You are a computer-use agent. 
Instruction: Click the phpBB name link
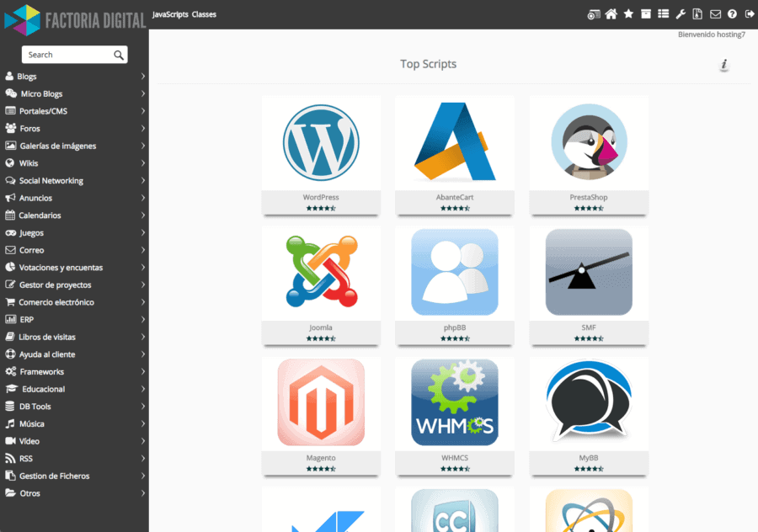point(455,327)
